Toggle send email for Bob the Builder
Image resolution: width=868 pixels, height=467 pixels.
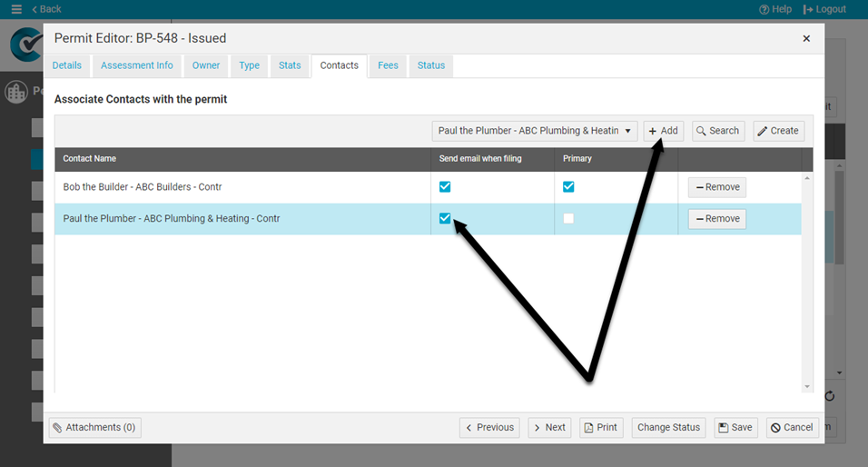tap(445, 186)
